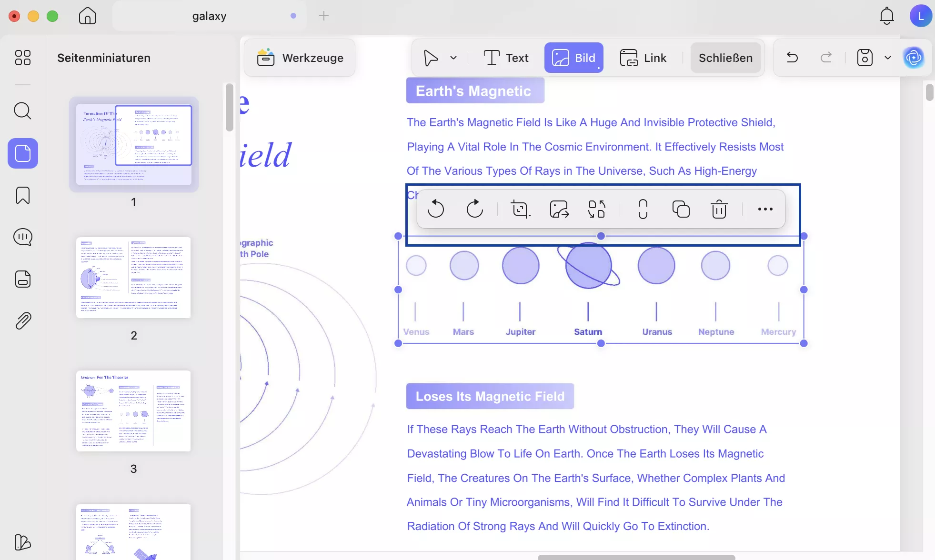Switch to the galaxy tab
The width and height of the screenshot is (935, 560).
tap(209, 16)
